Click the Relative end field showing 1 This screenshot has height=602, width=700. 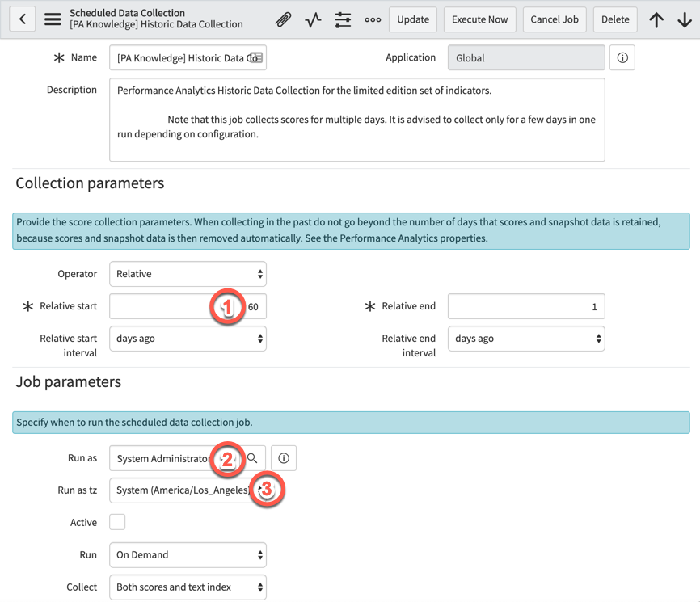pos(526,306)
